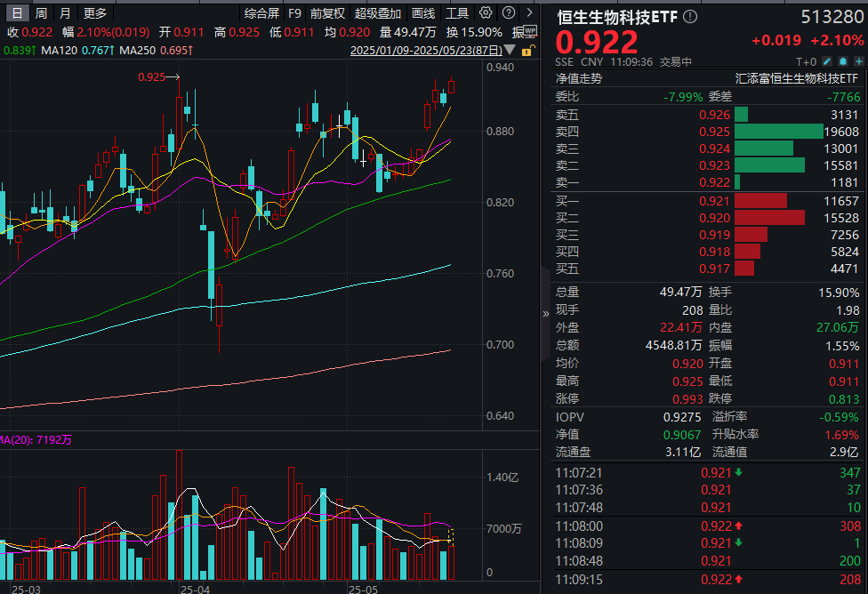Switch to 日 daily chart tab
The image size is (868, 594).
(x=17, y=12)
